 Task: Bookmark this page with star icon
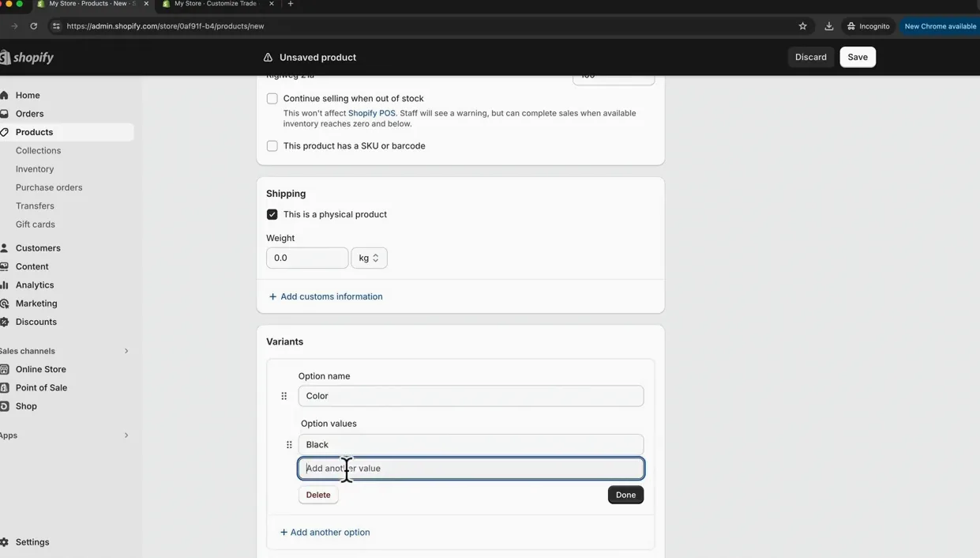coord(803,26)
